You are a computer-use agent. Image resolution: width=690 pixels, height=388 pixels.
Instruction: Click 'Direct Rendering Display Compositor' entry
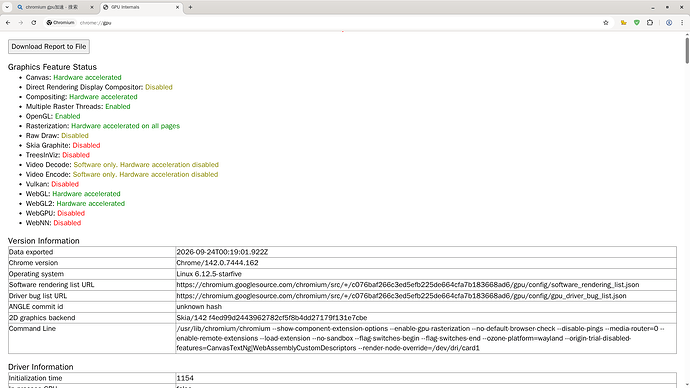pos(99,87)
